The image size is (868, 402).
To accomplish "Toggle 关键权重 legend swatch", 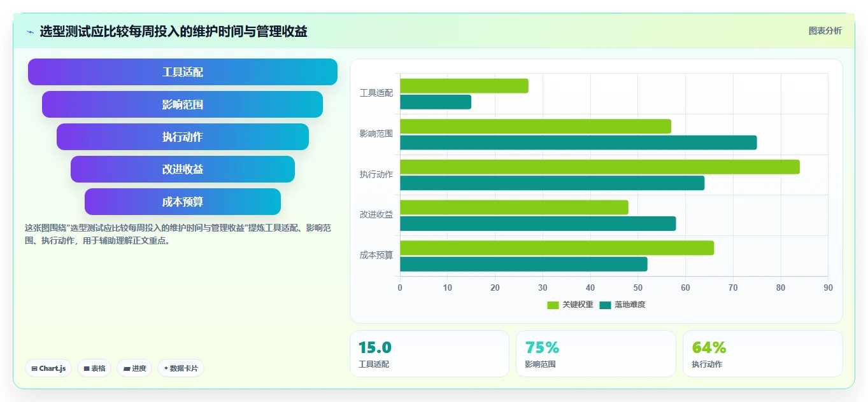I will coord(553,305).
